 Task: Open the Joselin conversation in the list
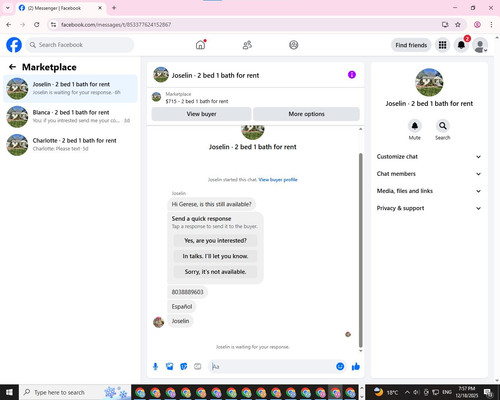70,88
